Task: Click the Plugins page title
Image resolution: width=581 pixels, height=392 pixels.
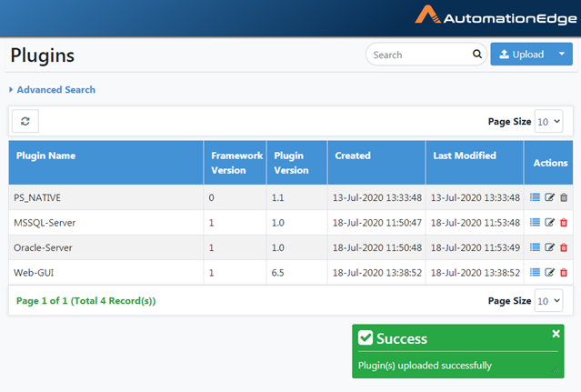Action: point(43,55)
